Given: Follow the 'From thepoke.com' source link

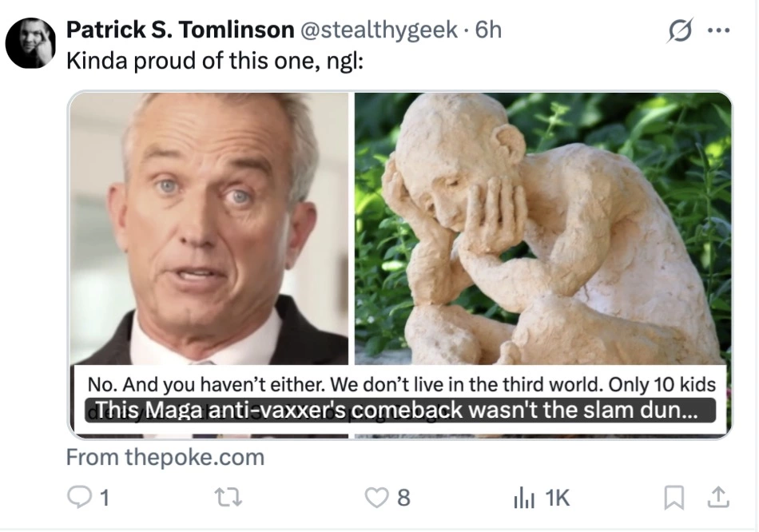Looking at the screenshot, I should (165, 458).
